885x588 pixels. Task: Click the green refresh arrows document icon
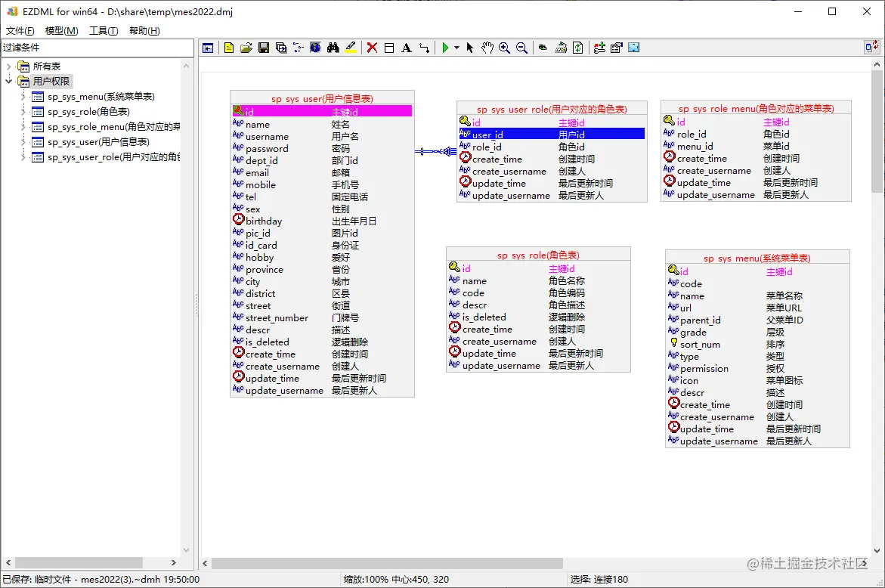[x=578, y=48]
